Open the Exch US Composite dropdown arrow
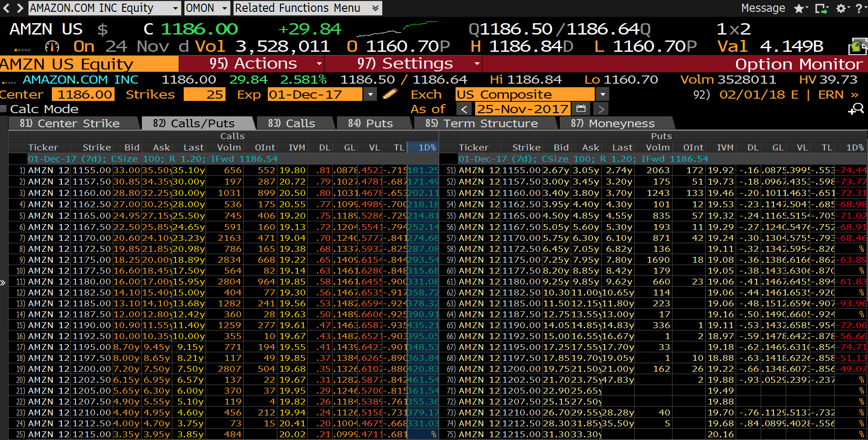 click(x=602, y=95)
